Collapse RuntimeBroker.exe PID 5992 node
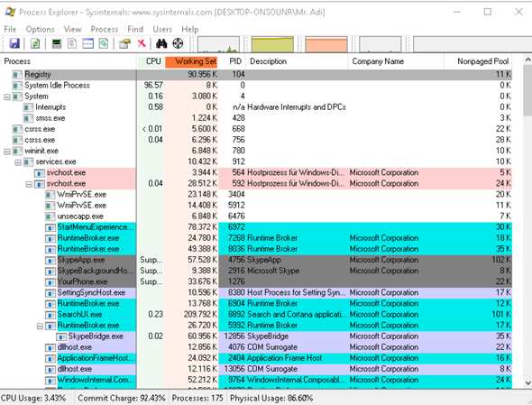This screenshot has height=405, width=532. 40,326
